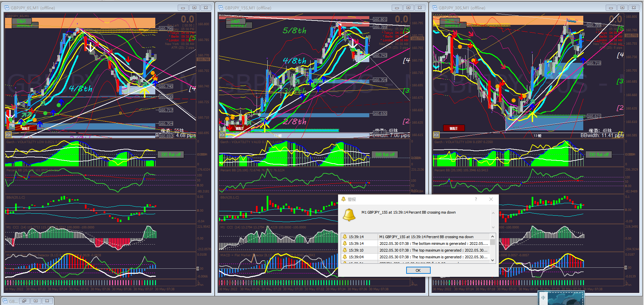Click the alert message's scroll-up arrow
644x305 pixels.
493,213
